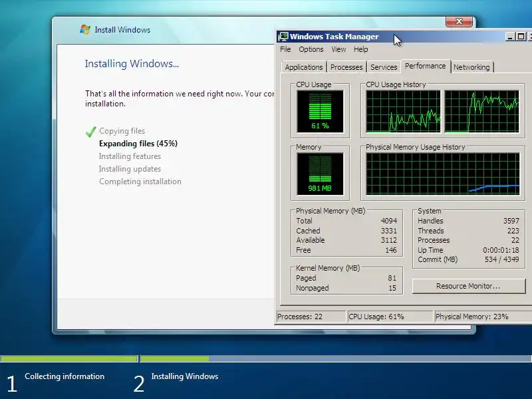Click the Windows Task Manager title text

coord(334,37)
